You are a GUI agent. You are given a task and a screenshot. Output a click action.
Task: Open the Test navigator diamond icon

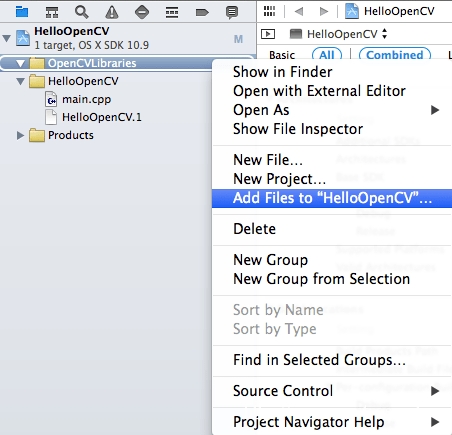point(142,12)
